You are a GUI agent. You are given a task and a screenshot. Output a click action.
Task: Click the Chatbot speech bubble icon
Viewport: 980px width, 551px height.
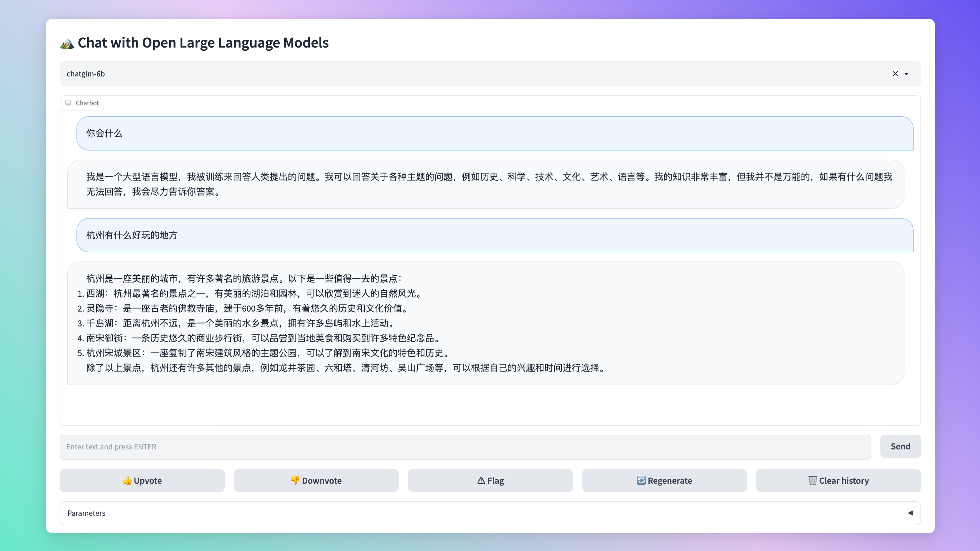pyautogui.click(x=68, y=103)
